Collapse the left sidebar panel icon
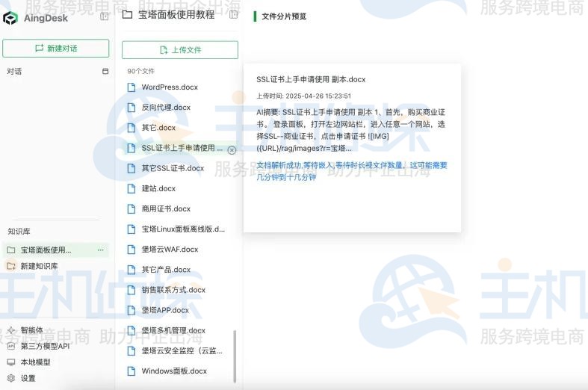Screen dimensions: 588x390 (x=105, y=16)
